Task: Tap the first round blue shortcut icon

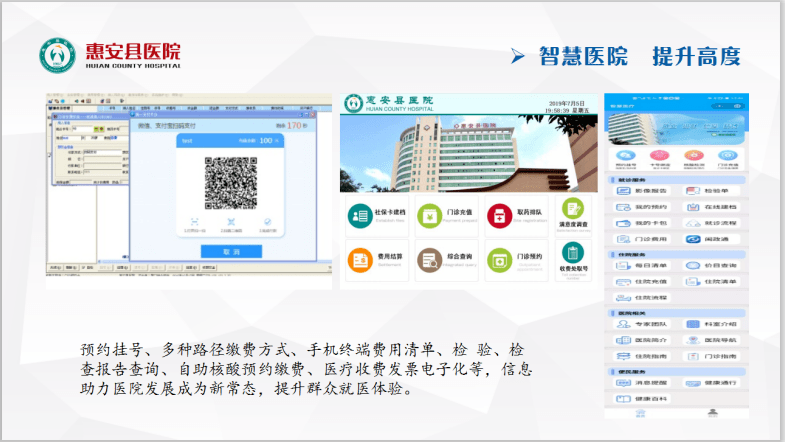Action: coord(626,155)
